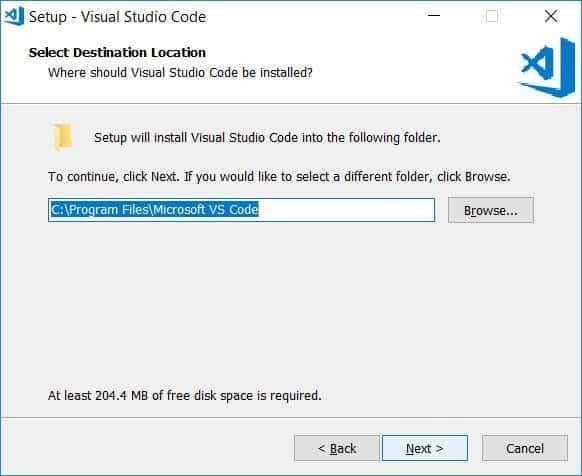Click the 'Setup - Visual Studio Code' window title

pyautogui.click(x=117, y=17)
